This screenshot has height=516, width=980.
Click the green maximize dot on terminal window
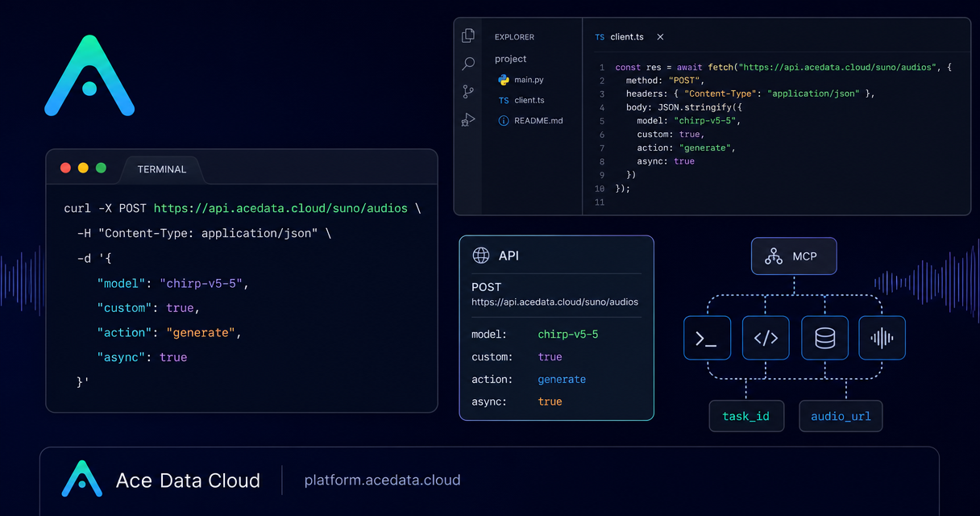[101, 169]
